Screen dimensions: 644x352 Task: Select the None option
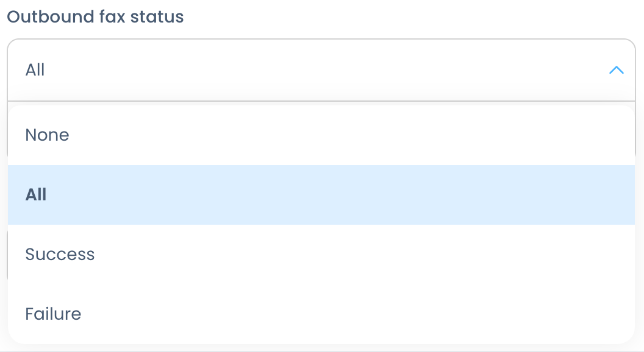click(48, 135)
